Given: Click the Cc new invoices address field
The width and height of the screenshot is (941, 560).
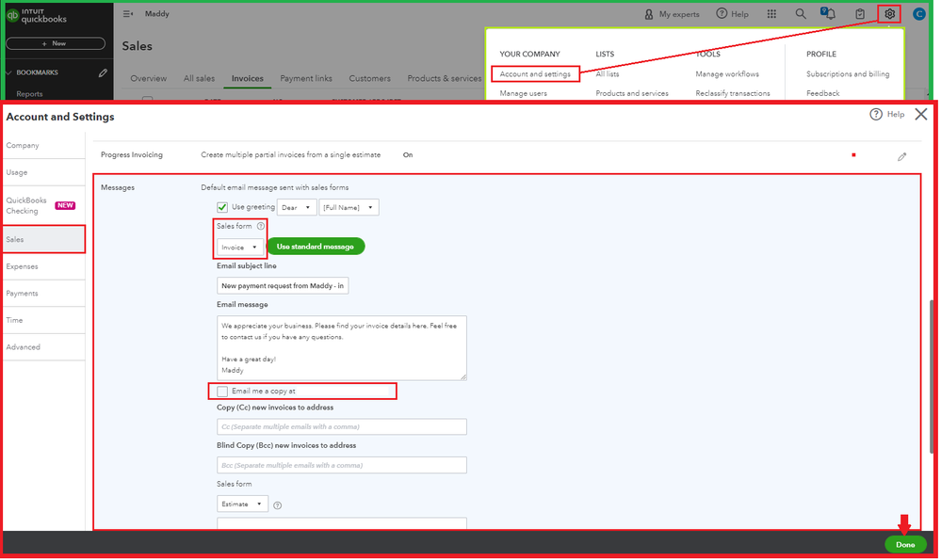Looking at the screenshot, I should point(342,427).
